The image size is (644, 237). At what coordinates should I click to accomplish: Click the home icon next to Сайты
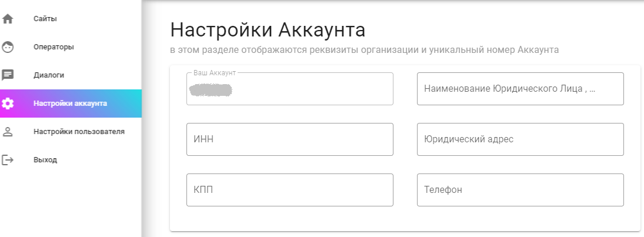click(x=8, y=19)
